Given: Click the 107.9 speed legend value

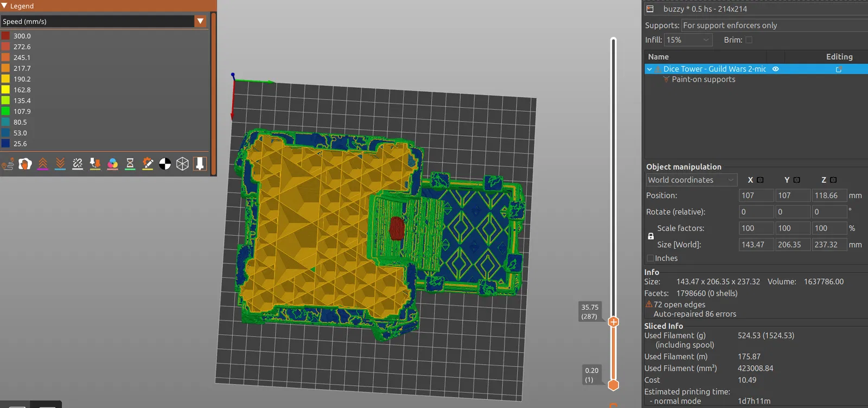Looking at the screenshot, I should [22, 111].
